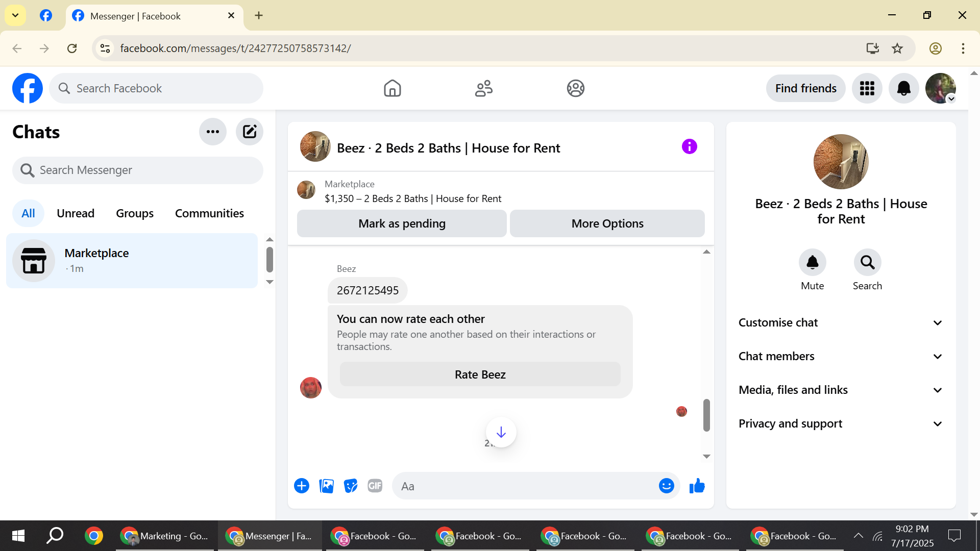The width and height of the screenshot is (980, 551).
Task: Open Chats options three-dot menu
Action: coord(213,132)
